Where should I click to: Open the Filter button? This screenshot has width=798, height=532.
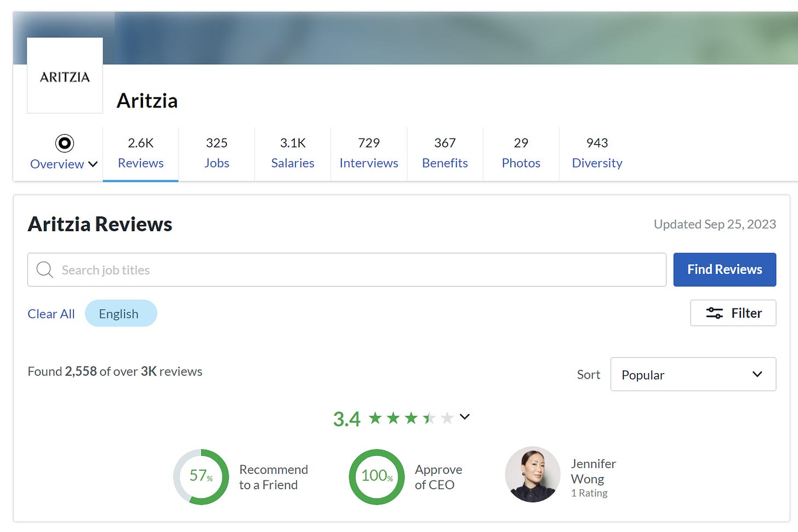[x=733, y=313]
